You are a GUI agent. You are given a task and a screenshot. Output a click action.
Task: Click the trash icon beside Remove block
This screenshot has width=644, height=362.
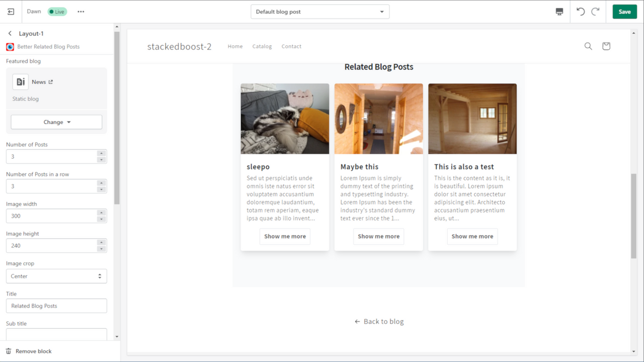[x=9, y=351]
